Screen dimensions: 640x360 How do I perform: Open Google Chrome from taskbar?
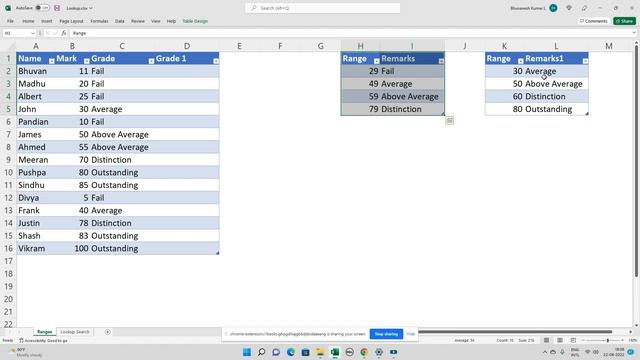pyautogui.click(x=364, y=352)
